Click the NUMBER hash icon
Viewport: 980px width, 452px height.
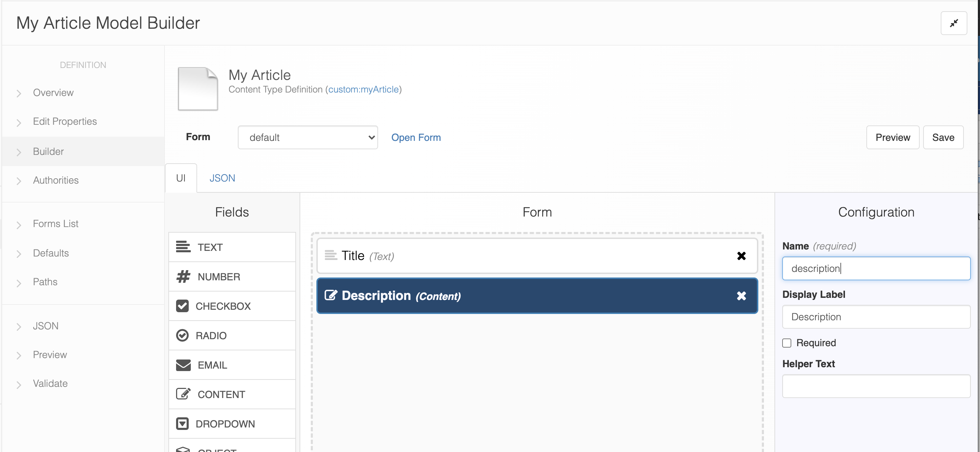[x=183, y=276]
